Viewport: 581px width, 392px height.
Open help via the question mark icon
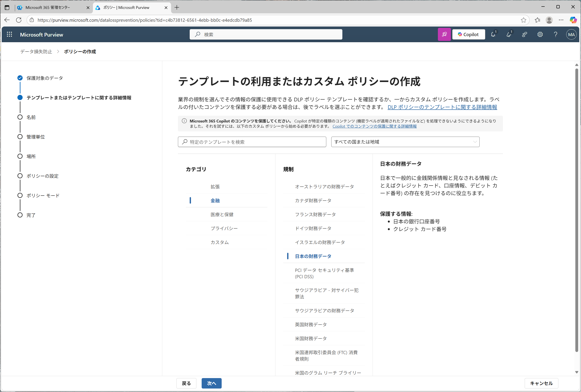[x=556, y=34]
